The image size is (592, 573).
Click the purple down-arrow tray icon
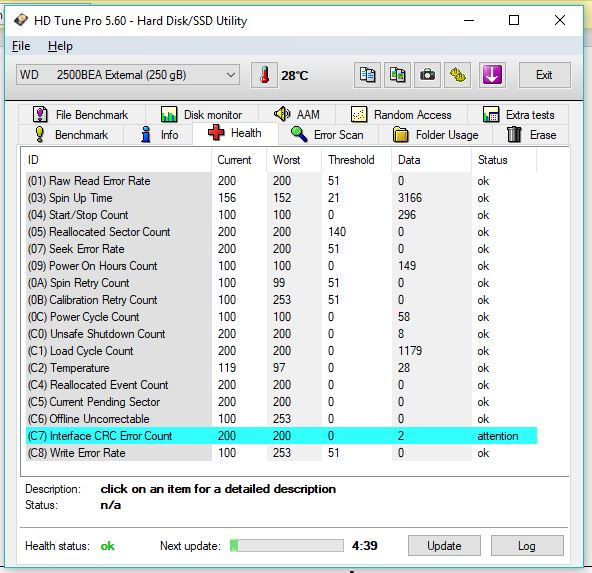coord(492,75)
